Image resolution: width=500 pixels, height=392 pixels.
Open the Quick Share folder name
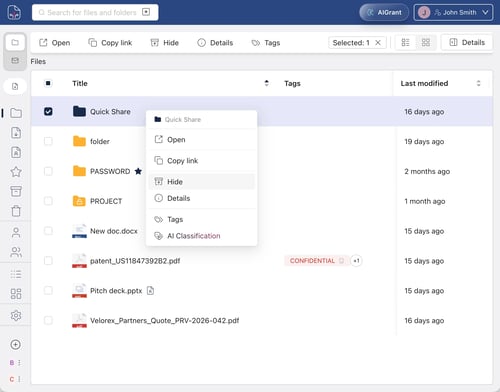[x=110, y=112]
